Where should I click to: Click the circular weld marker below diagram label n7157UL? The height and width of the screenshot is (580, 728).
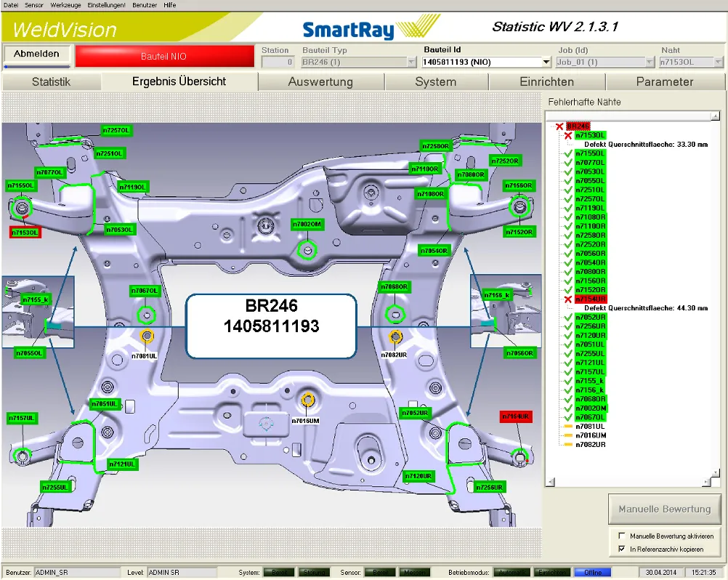click(x=22, y=456)
